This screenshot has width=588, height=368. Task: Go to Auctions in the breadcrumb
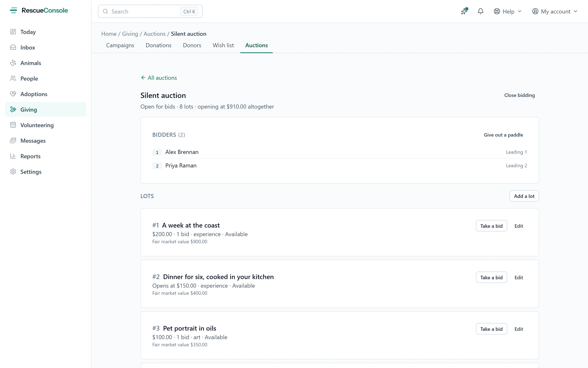coord(154,34)
